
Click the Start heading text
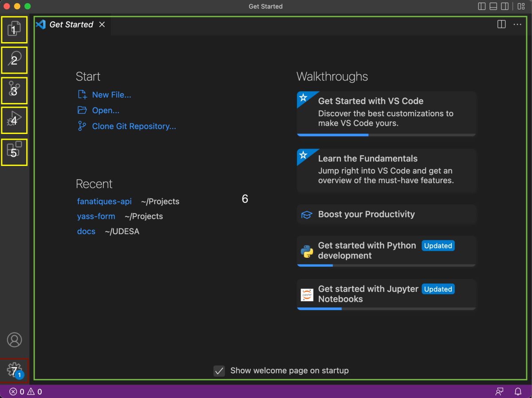(88, 76)
